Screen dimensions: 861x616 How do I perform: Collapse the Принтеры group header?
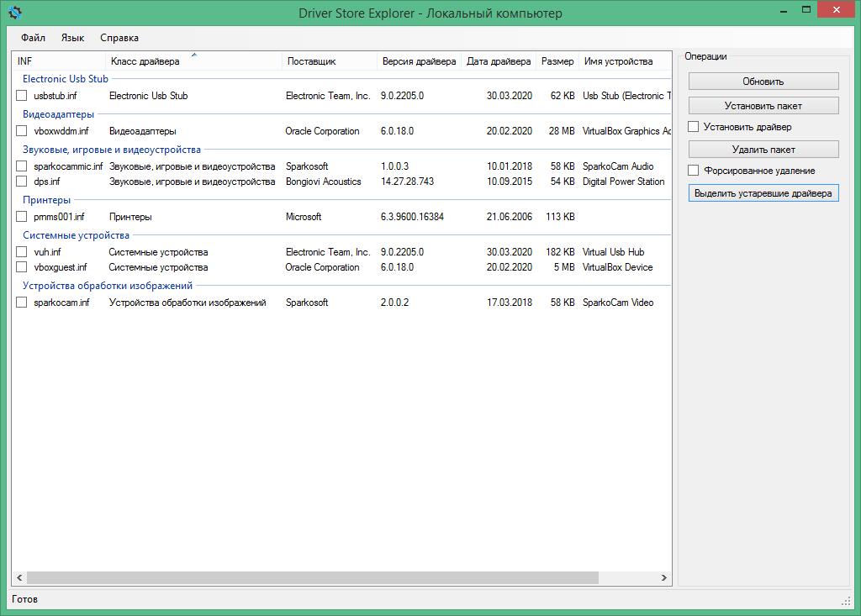coord(46,200)
